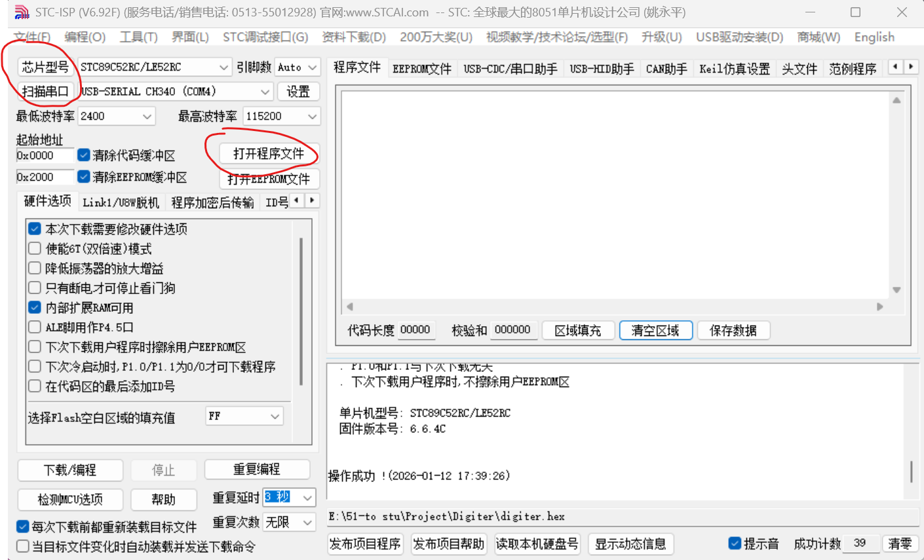The image size is (924, 560).
Task: Click 保存数据 button
Action: click(733, 331)
